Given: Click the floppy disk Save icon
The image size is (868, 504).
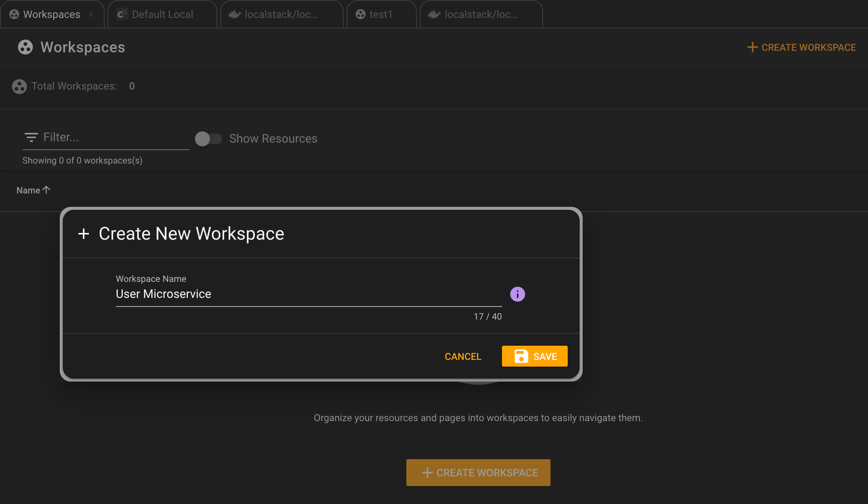Looking at the screenshot, I should pyautogui.click(x=521, y=356).
